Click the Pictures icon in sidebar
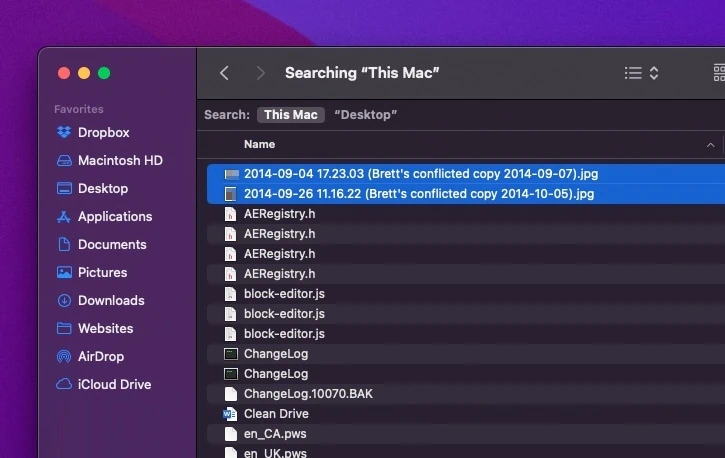Screen dimensions: 725x458 [64, 273]
